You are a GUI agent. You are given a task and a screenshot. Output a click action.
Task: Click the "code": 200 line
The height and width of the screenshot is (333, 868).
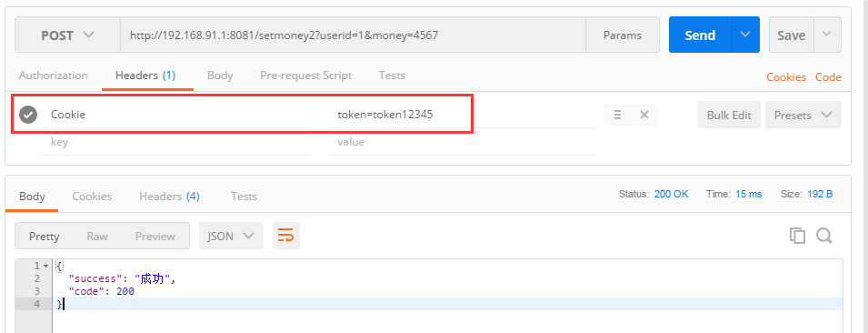101,291
